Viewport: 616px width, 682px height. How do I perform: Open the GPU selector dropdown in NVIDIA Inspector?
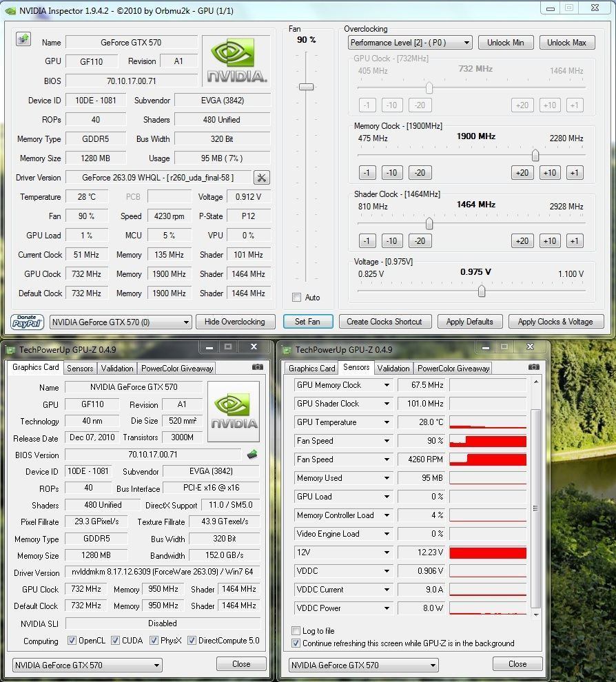(121, 322)
